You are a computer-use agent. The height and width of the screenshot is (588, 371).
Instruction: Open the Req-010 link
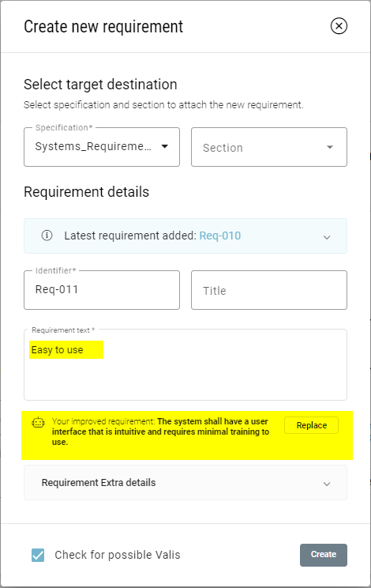(x=220, y=236)
